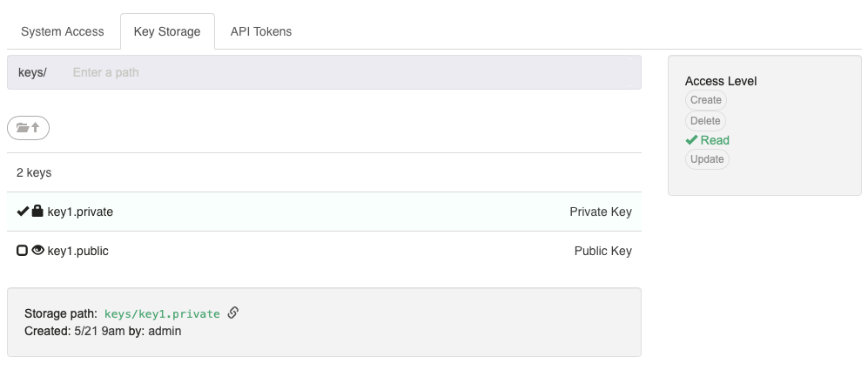The image size is (868, 390).
Task: Select the Key Storage tab
Action: click(167, 31)
